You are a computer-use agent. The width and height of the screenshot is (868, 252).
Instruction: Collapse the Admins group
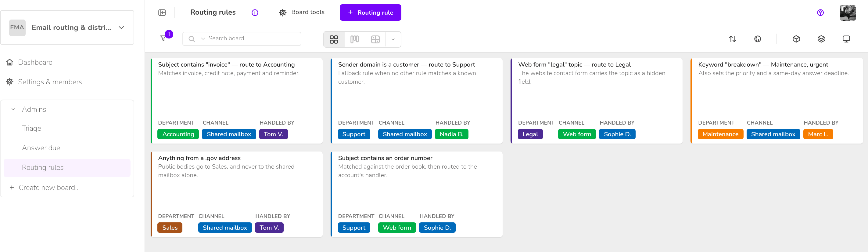click(13, 109)
